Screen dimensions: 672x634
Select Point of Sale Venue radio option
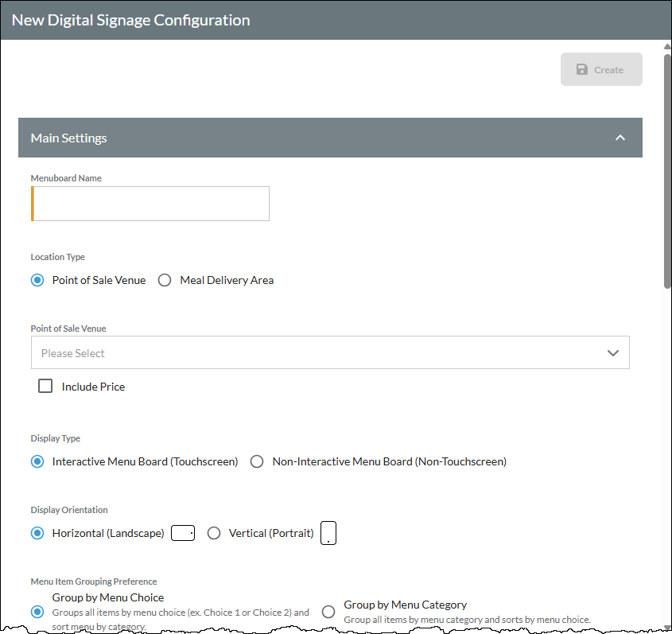(37, 280)
